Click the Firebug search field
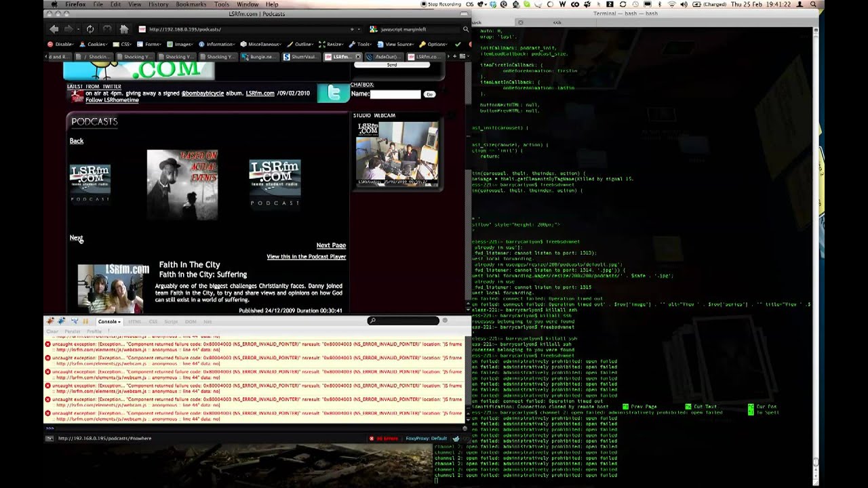The height and width of the screenshot is (488, 868). (403, 321)
